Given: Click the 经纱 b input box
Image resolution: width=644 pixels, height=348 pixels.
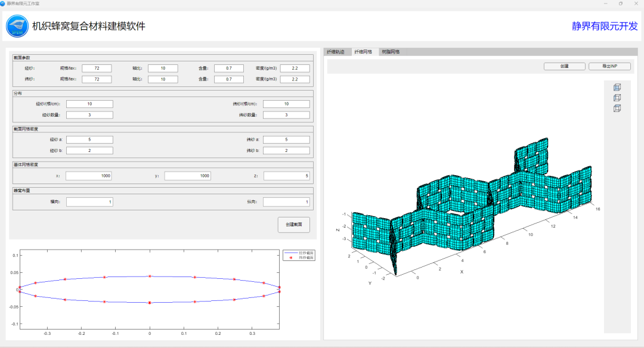Looking at the screenshot, I should click(89, 151).
